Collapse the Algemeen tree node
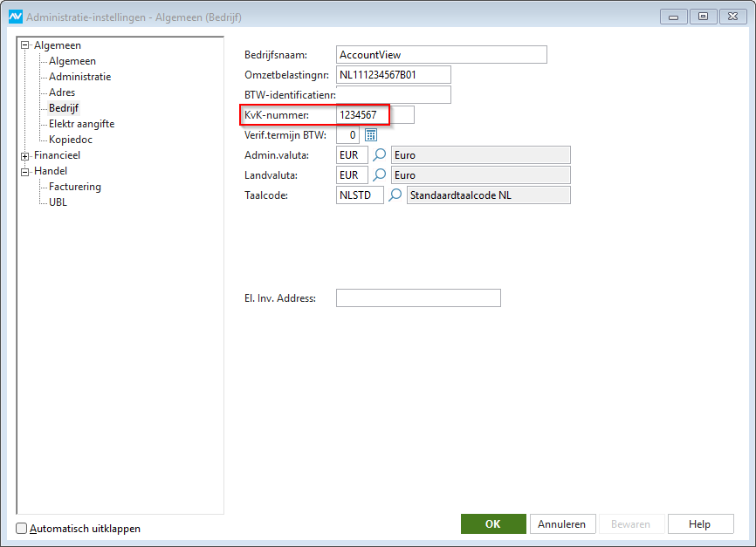 coord(25,45)
